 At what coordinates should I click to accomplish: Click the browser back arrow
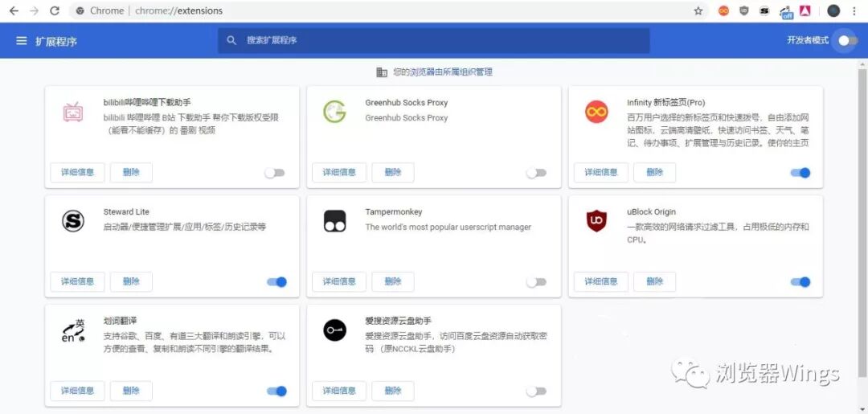14,10
